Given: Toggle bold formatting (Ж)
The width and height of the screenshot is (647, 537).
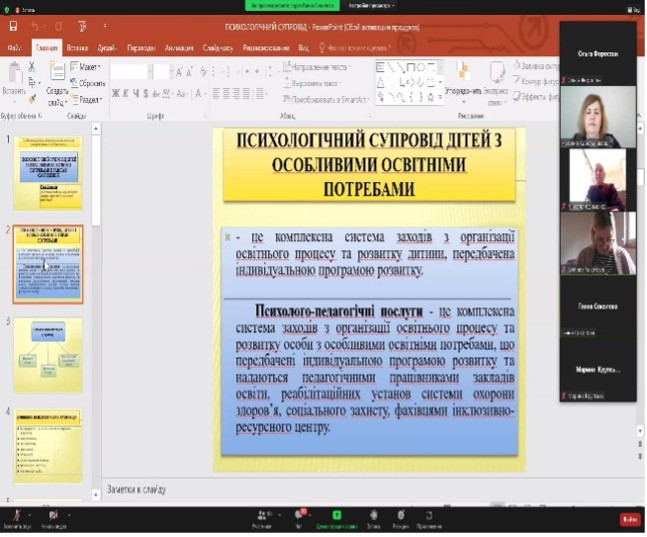Looking at the screenshot, I should pos(115,93).
